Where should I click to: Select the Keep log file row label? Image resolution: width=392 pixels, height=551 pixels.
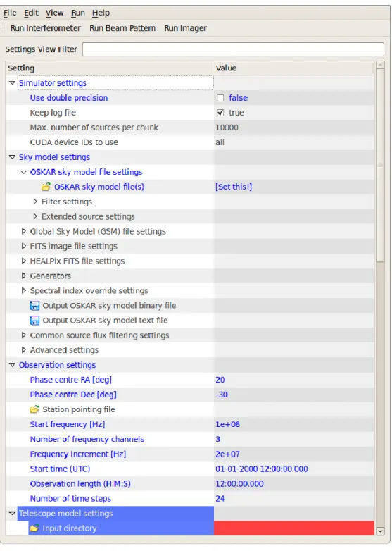coord(53,113)
